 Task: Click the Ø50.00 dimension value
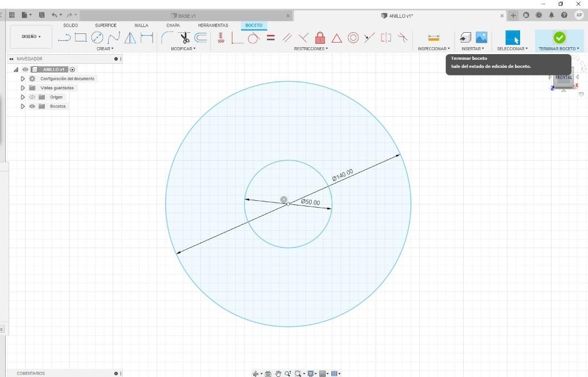(311, 202)
